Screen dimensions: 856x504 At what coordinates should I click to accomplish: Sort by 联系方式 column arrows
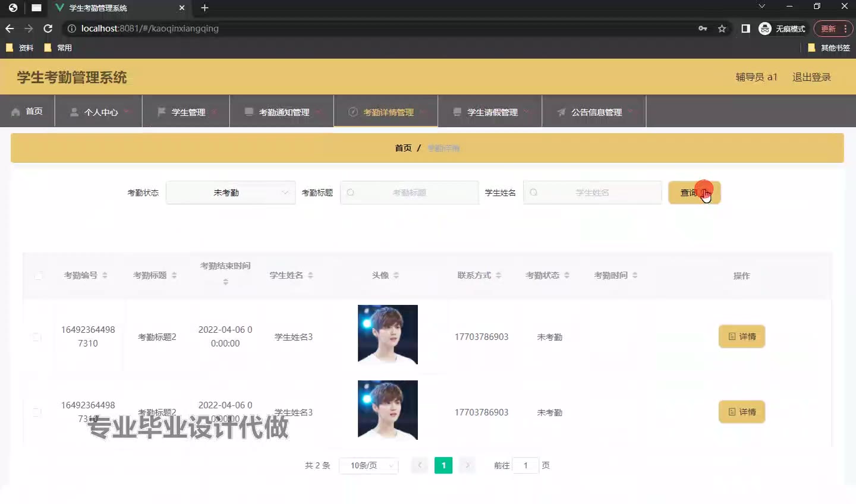498,275
